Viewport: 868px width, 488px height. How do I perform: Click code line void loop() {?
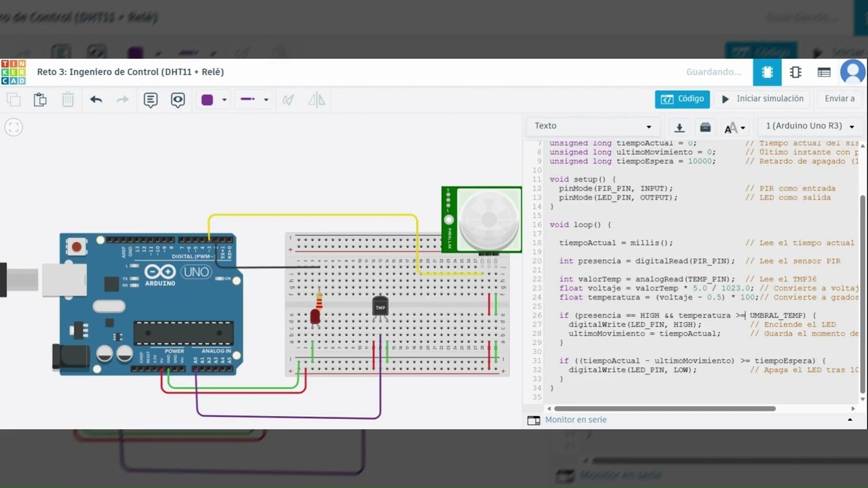pyautogui.click(x=580, y=224)
